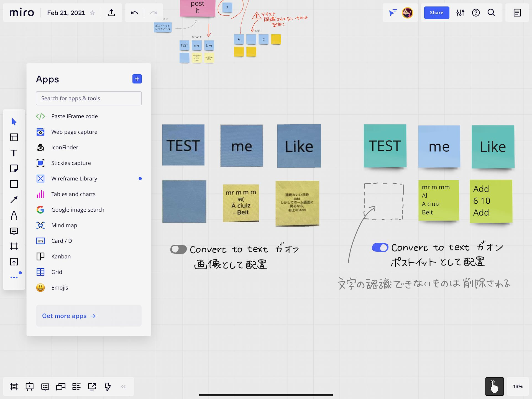Open Mind map from the Apps panel
The image size is (532, 399).
click(x=64, y=225)
